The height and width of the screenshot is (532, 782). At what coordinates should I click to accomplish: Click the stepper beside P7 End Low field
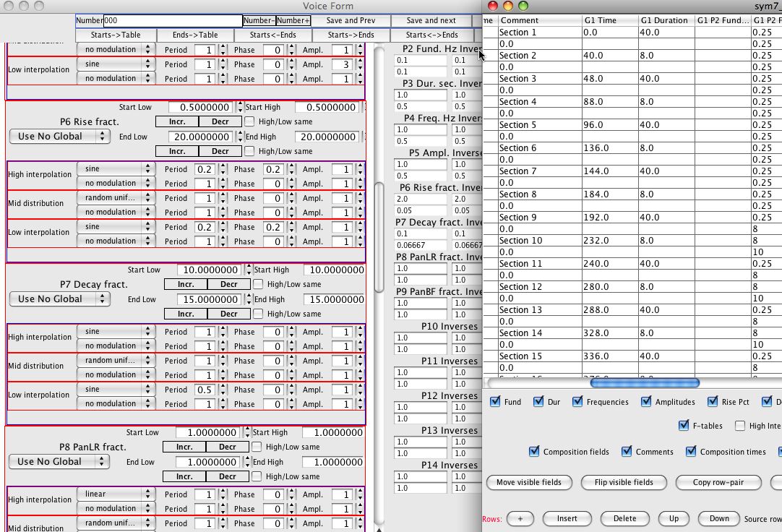pyautogui.click(x=249, y=299)
